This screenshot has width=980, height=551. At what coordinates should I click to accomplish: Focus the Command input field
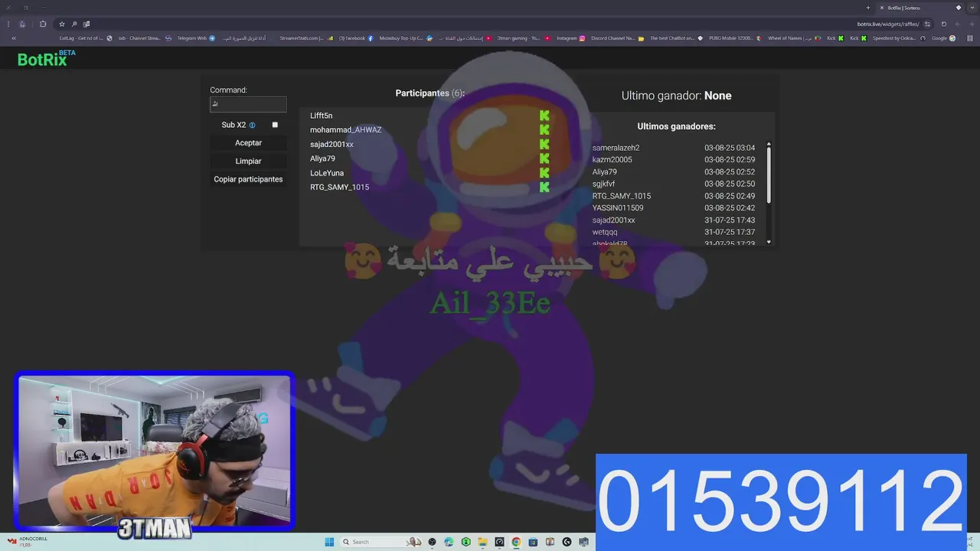pyautogui.click(x=248, y=104)
